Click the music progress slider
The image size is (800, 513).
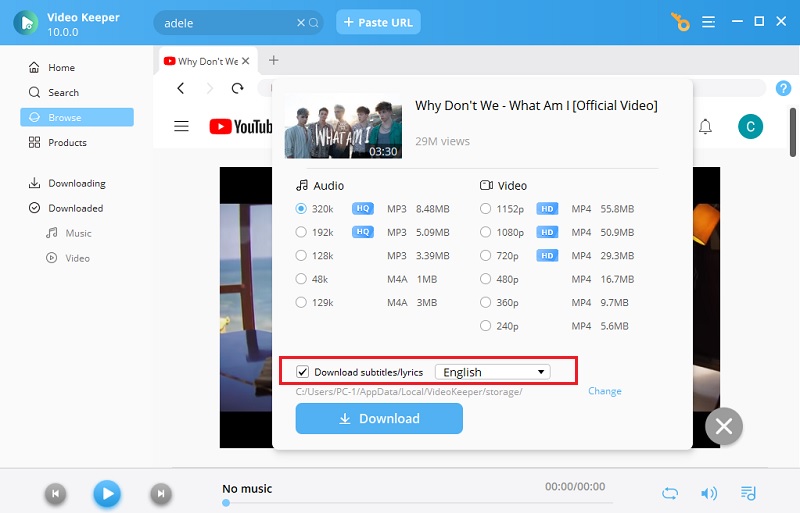pyautogui.click(x=417, y=503)
